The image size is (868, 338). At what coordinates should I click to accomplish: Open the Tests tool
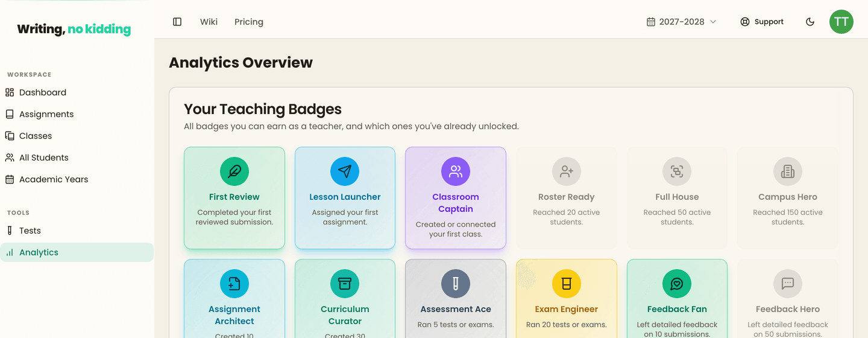(x=77, y=231)
